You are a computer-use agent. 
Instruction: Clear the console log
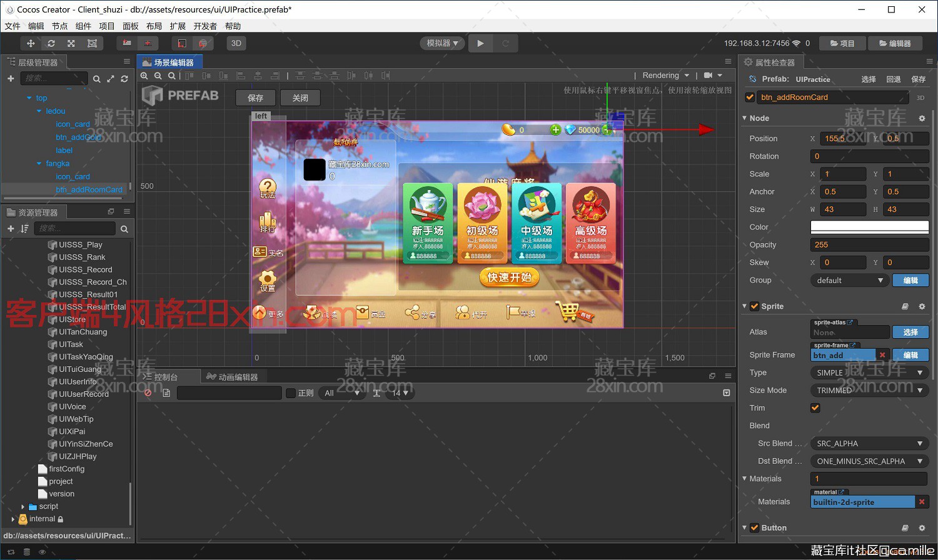[x=148, y=393]
